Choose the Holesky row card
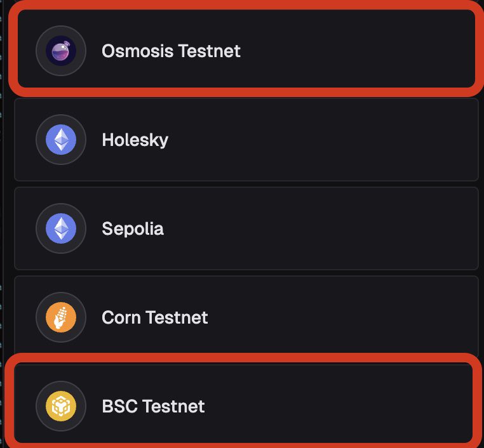Image resolution: width=484 pixels, height=448 pixels. pos(246,140)
